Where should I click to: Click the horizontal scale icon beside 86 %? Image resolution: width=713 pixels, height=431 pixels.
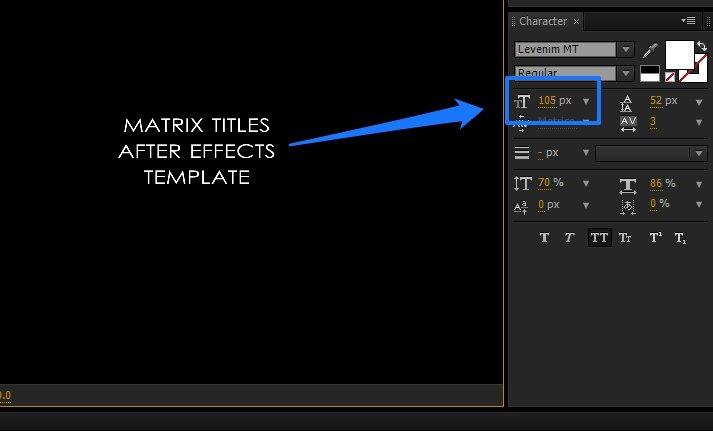[628, 186]
